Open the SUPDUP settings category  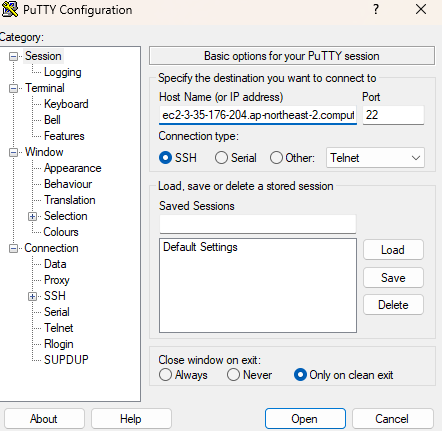[x=66, y=360]
